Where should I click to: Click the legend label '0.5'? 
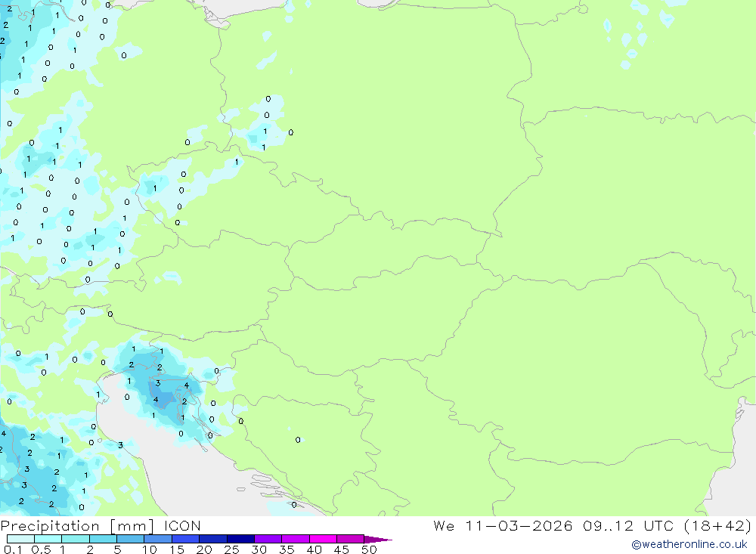(x=41, y=549)
